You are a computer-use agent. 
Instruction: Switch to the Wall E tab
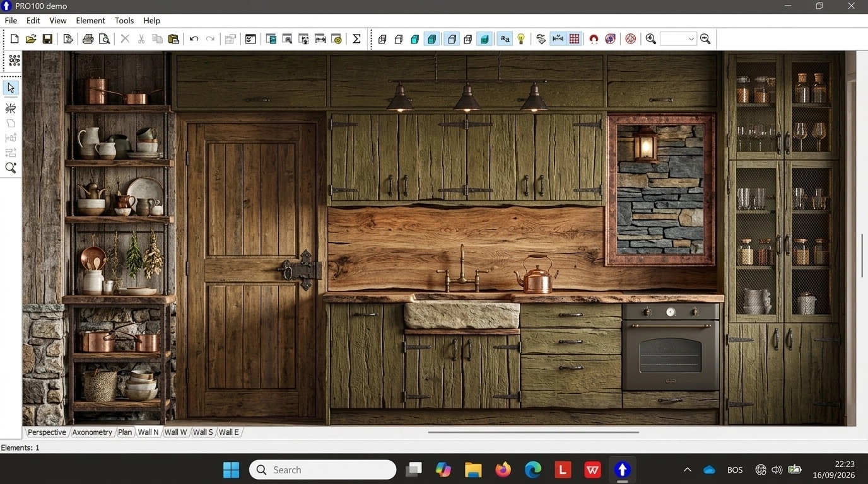coord(229,432)
